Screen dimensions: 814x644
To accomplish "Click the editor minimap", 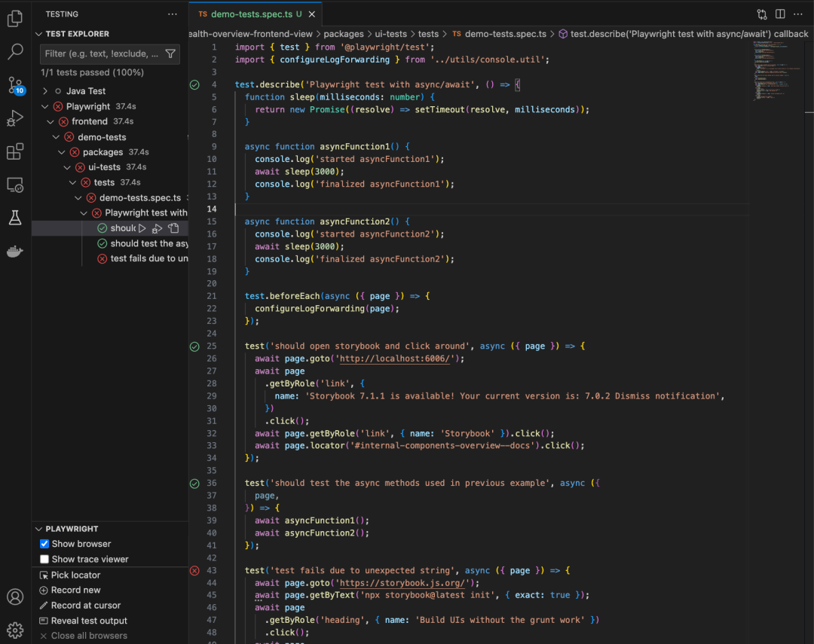I will pyautogui.click(x=776, y=70).
